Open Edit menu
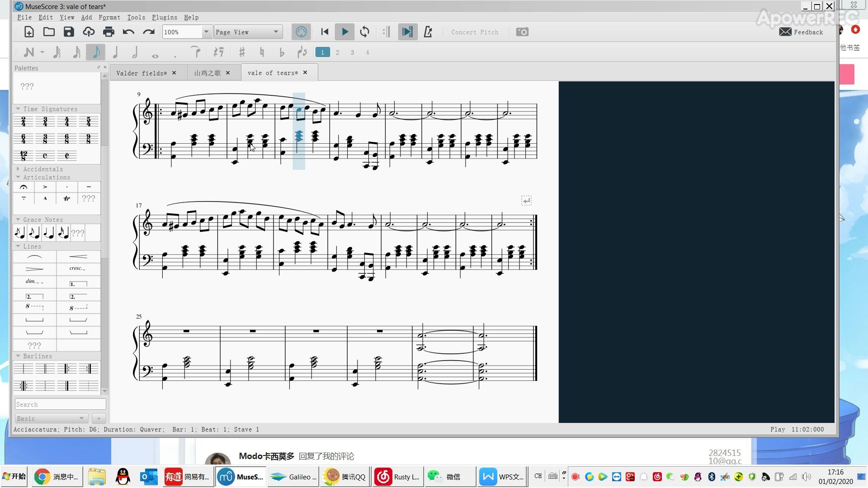The height and width of the screenshot is (488, 868). pyautogui.click(x=46, y=17)
